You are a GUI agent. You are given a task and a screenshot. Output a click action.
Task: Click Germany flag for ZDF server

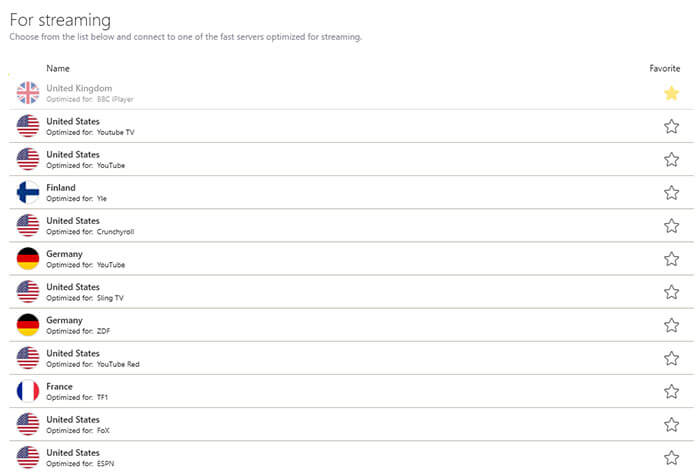[28, 325]
